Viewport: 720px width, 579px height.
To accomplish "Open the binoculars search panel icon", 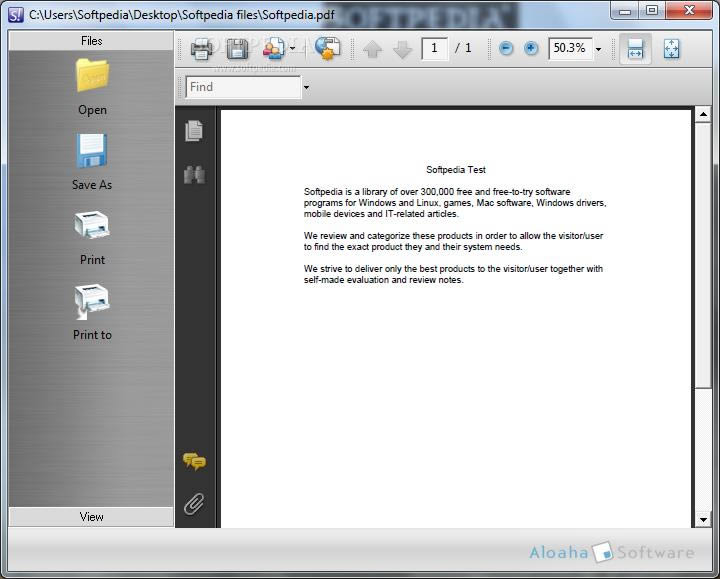I will [x=194, y=174].
